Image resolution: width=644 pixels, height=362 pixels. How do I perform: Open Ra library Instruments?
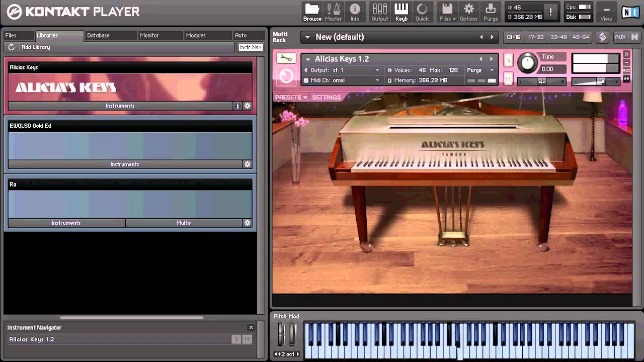[x=66, y=223]
